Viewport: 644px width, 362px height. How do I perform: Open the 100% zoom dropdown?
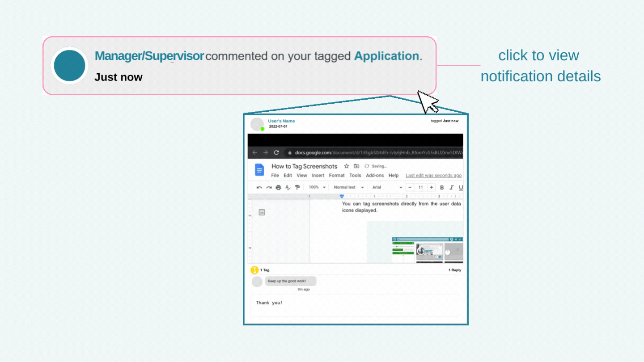point(317,188)
